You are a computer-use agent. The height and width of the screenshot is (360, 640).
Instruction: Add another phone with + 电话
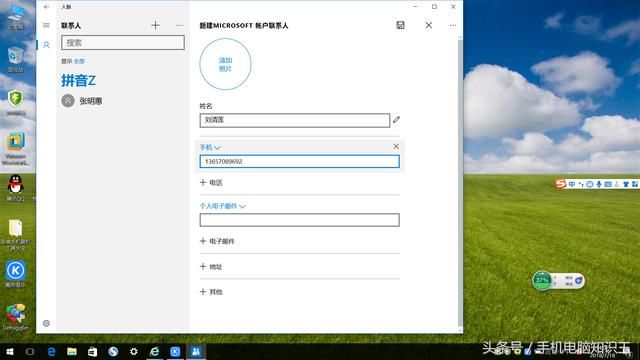click(211, 182)
